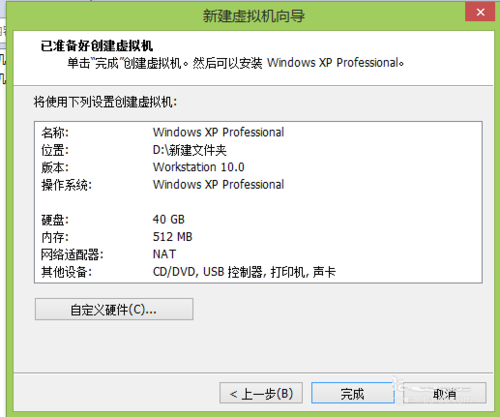Screen dimensions: 500x417
Task: Go back with 上一步(B) button
Action: (x=261, y=393)
